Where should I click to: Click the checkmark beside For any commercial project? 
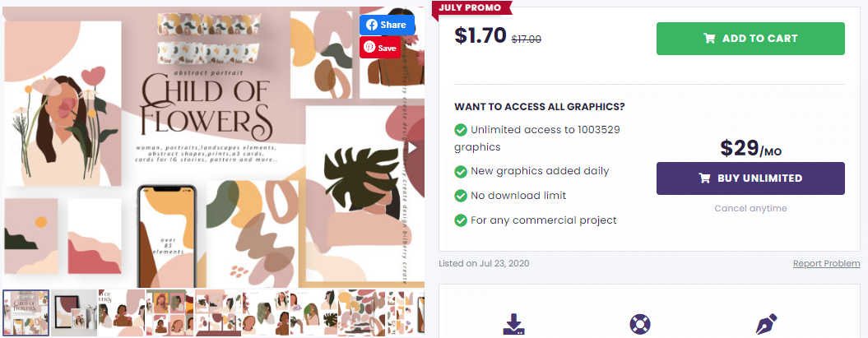coord(460,220)
